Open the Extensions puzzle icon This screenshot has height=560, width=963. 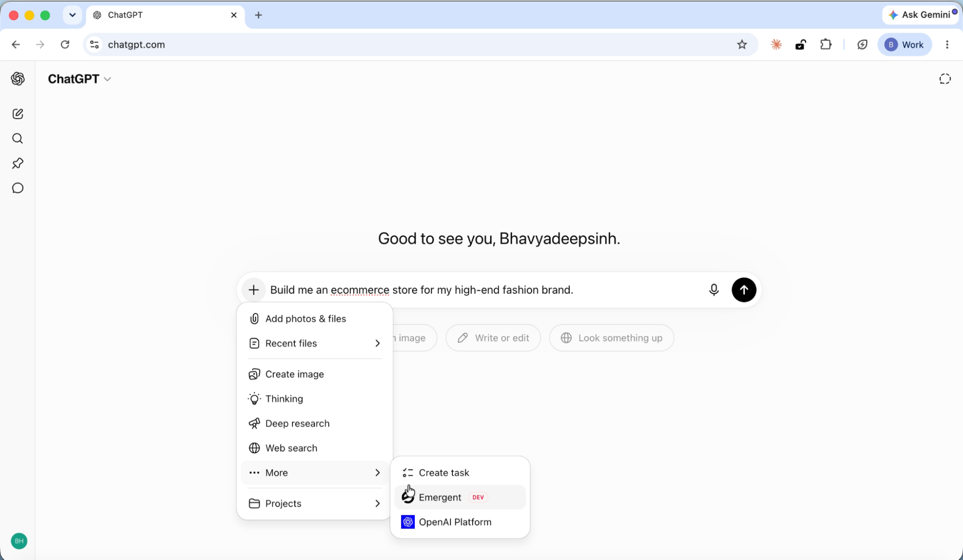(826, 44)
